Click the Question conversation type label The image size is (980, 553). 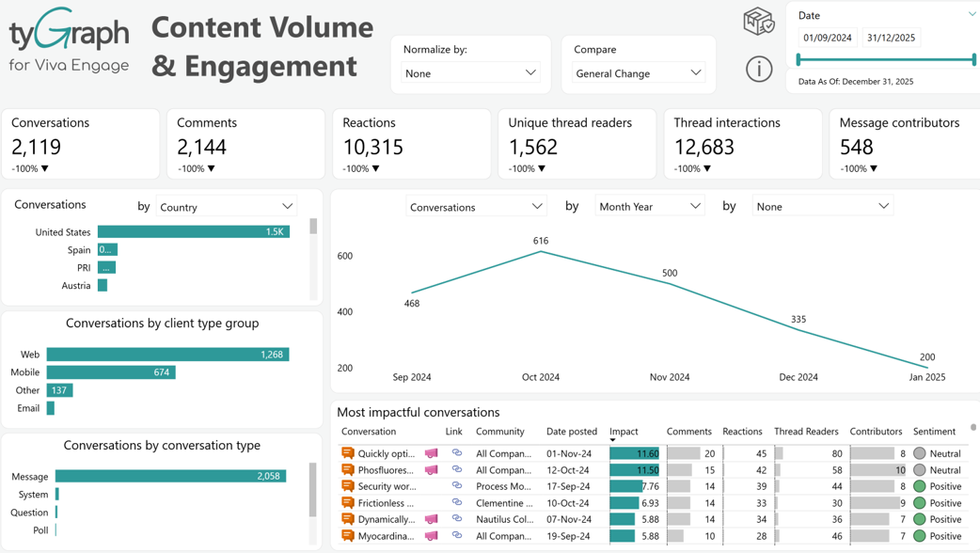coord(29,513)
